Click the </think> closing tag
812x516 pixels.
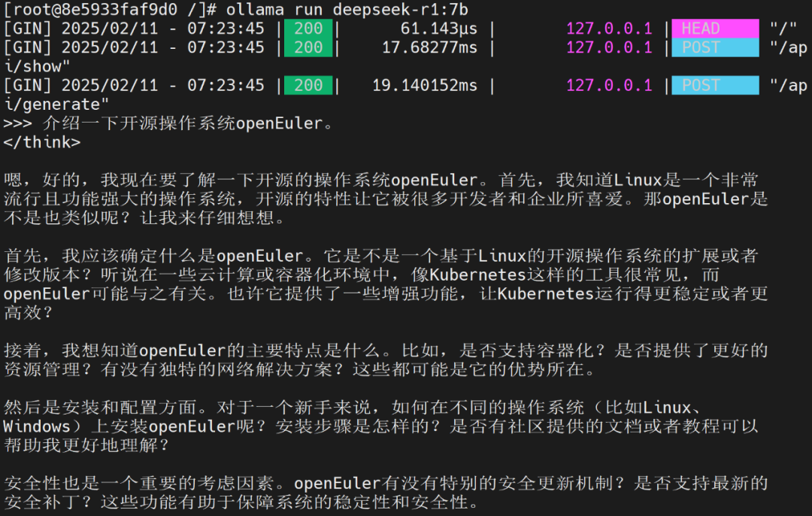point(41,142)
